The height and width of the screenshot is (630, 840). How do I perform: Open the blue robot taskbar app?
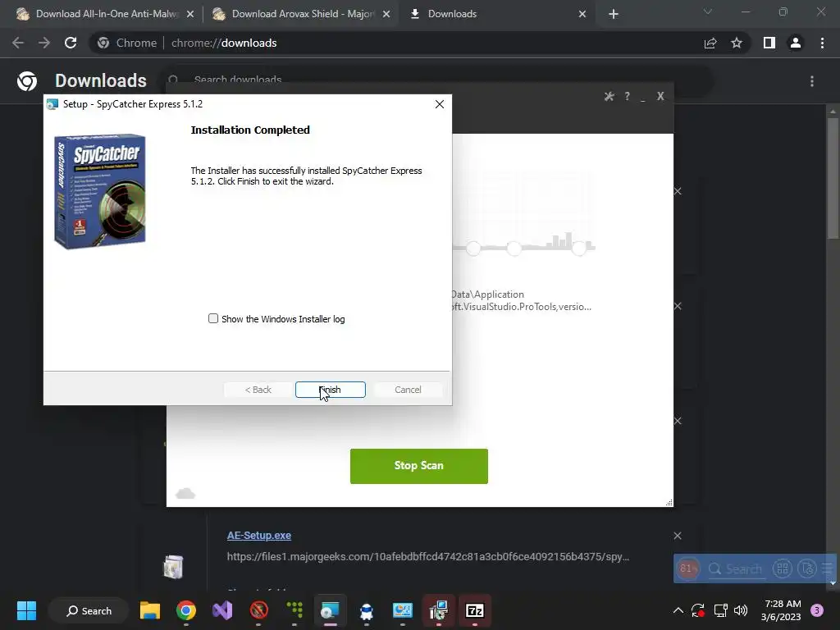pos(367,610)
